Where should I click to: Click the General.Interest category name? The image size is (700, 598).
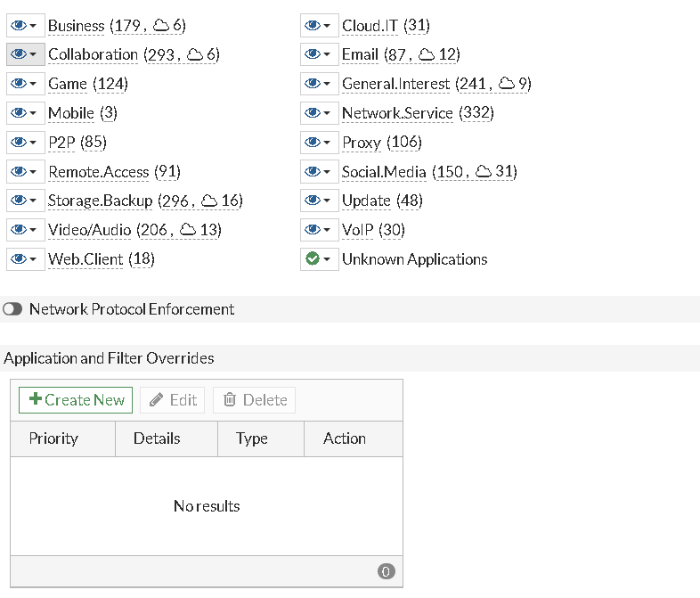tap(395, 84)
